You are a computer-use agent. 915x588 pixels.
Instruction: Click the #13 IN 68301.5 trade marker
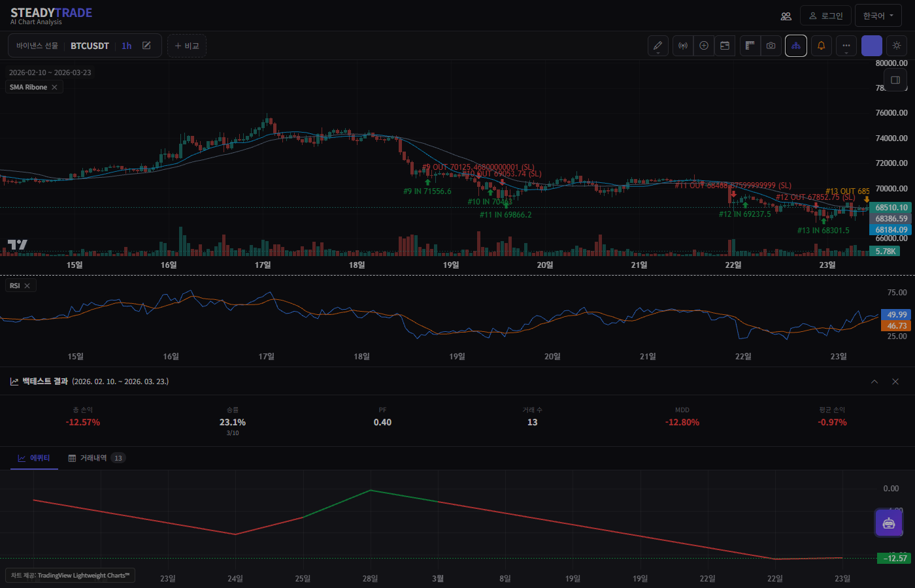point(823,231)
